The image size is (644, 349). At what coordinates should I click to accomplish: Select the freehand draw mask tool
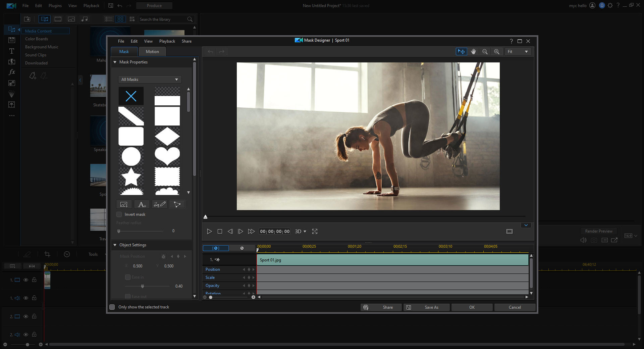pos(159,204)
